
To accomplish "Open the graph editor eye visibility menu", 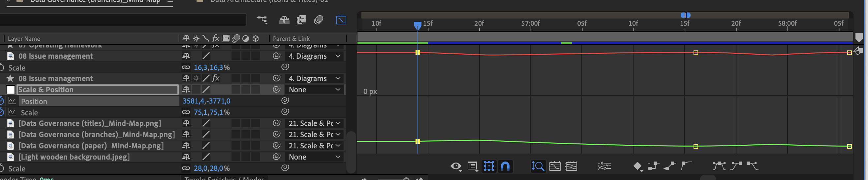I will (x=456, y=166).
